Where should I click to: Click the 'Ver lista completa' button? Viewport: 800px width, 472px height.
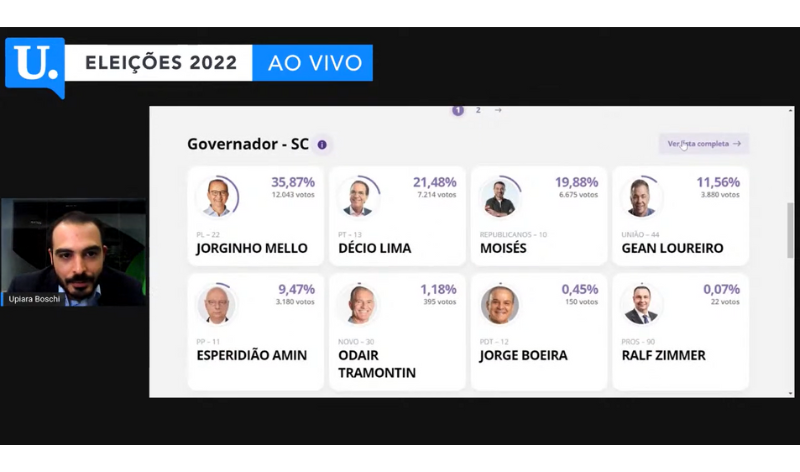click(704, 144)
